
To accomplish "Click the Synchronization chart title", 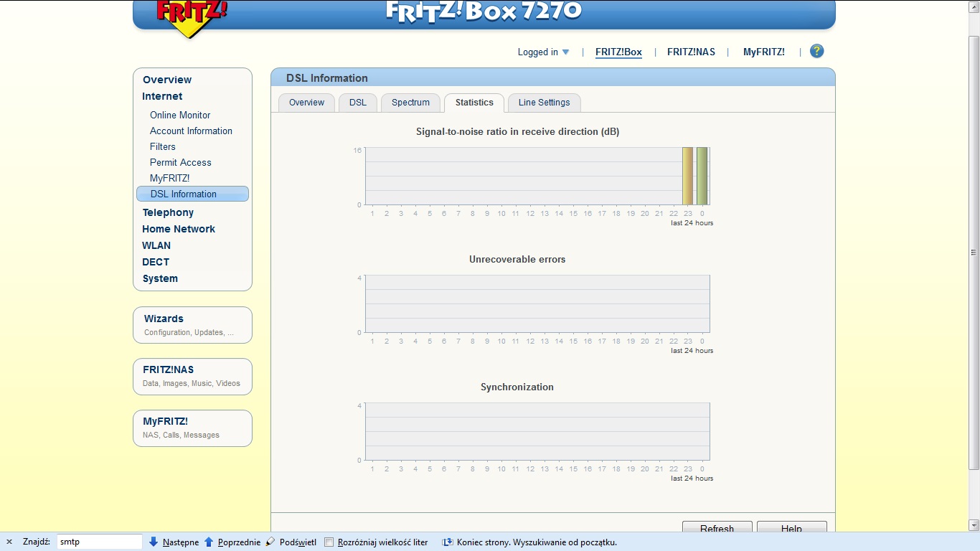I will [x=517, y=387].
